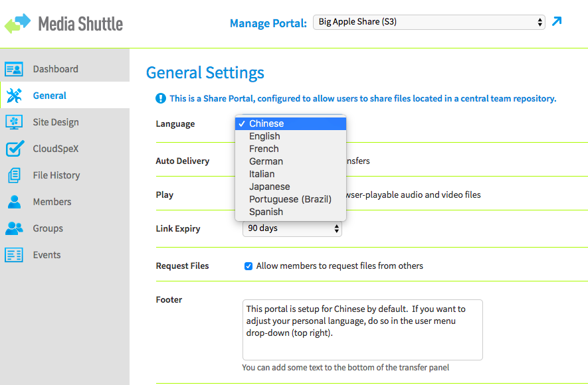Click the Site Design monitor icon
The height and width of the screenshot is (385, 588).
(14, 122)
